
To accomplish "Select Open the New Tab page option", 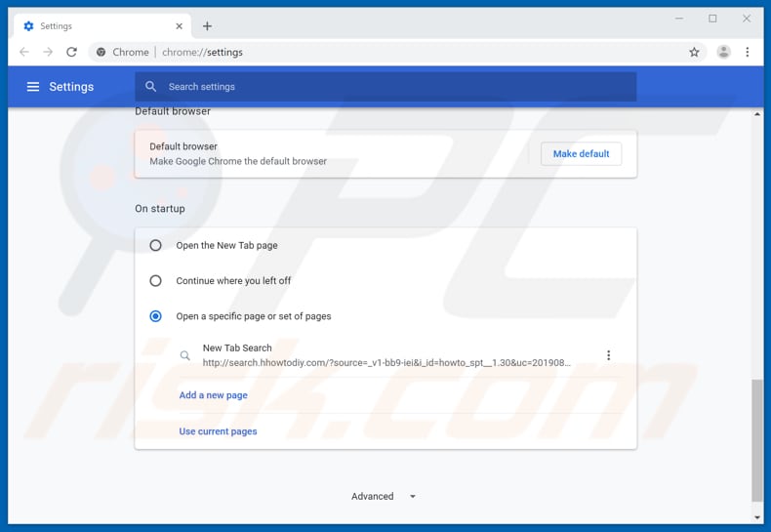I will [155, 245].
